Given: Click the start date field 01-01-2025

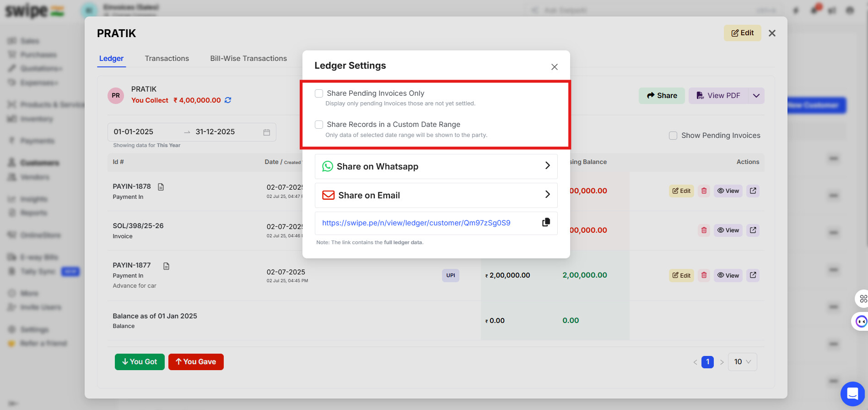Looking at the screenshot, I should (134, 132).
